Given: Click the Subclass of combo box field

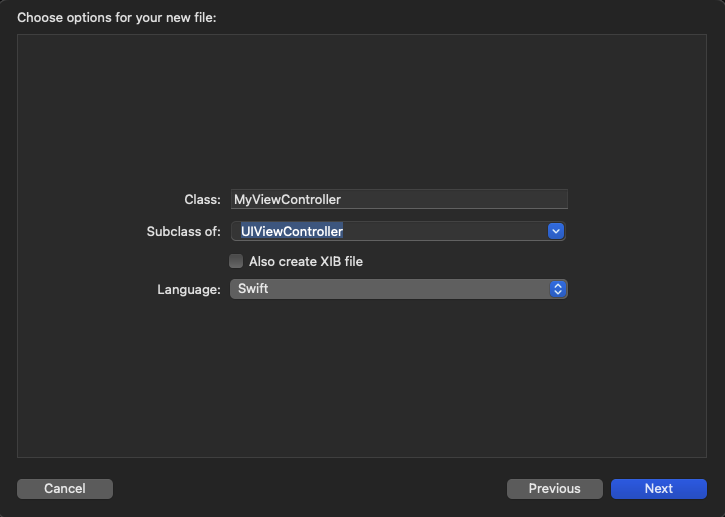Looking at the screenshot, I should (x=398, y=231).
